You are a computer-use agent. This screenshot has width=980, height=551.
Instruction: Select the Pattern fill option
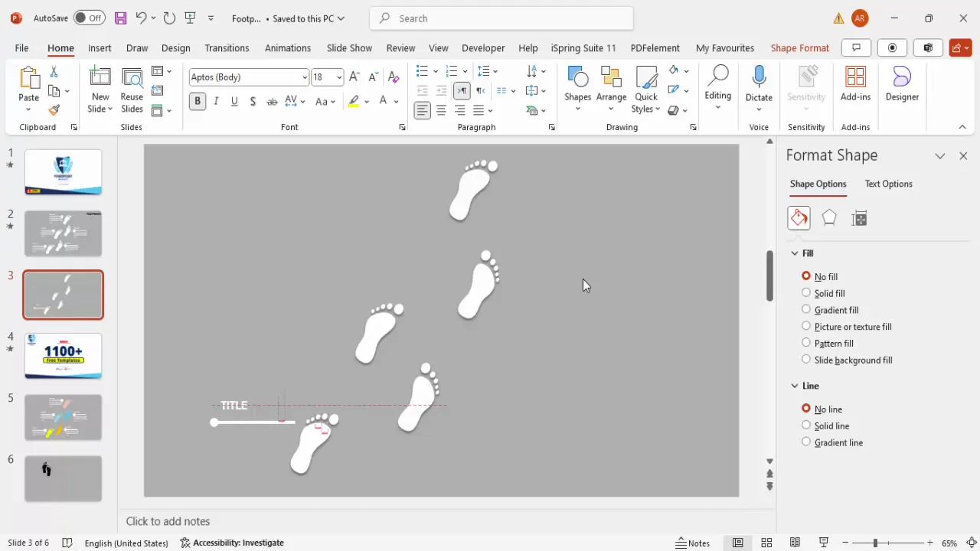(x=806, y=343)
